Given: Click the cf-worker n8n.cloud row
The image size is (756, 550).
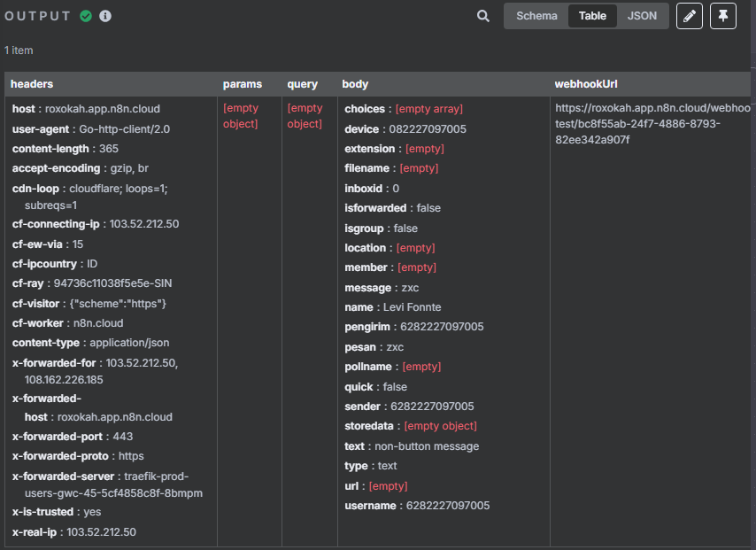Looking at the screenshot, I should tap(67, 323).
